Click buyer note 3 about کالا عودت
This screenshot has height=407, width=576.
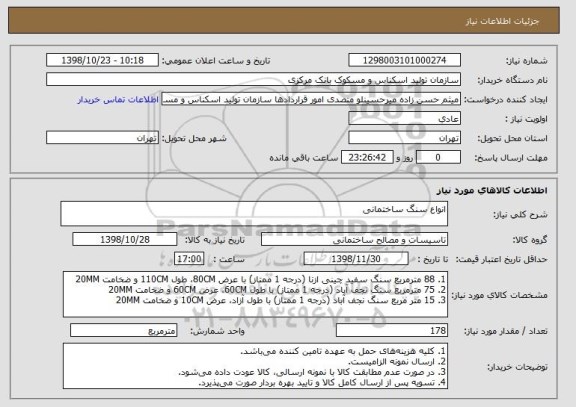[312, 372]
